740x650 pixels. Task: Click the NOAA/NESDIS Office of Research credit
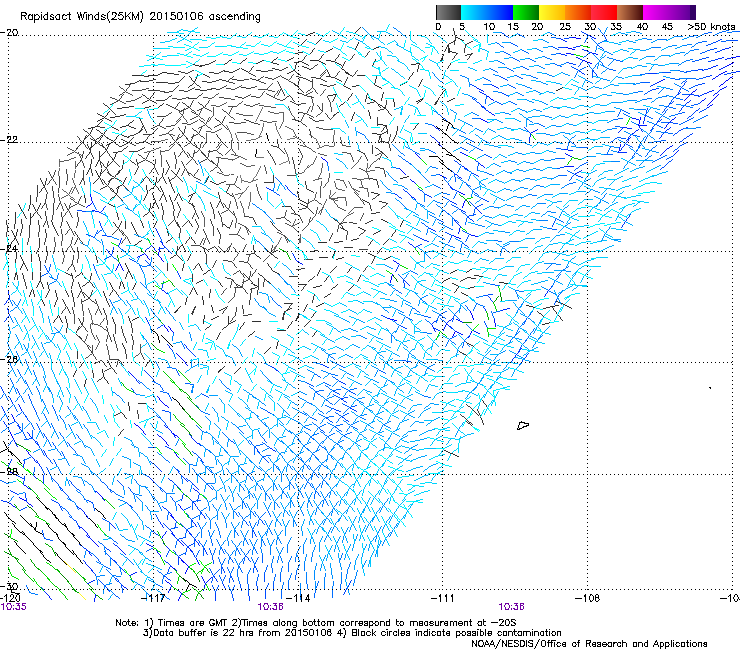click(589, 644)
